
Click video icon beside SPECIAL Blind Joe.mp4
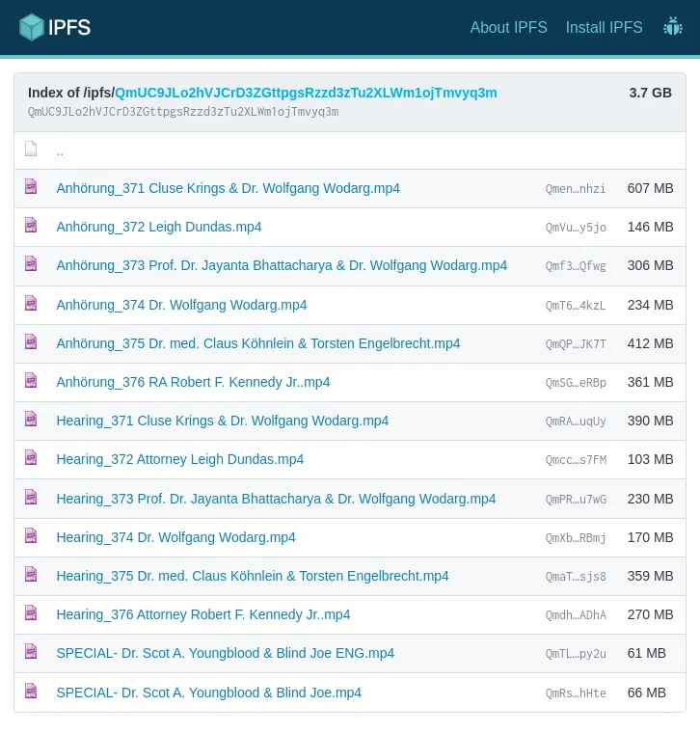[x=31, y=691]
